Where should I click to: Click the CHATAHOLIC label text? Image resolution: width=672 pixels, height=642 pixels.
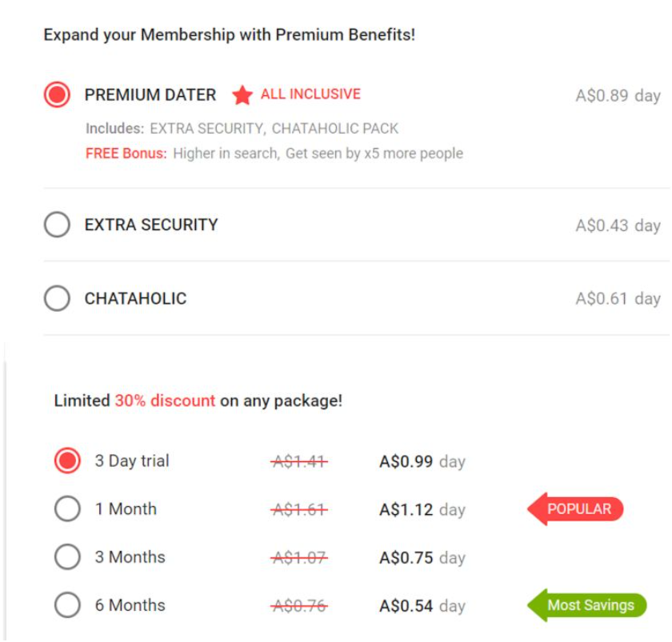coord(135,298)
